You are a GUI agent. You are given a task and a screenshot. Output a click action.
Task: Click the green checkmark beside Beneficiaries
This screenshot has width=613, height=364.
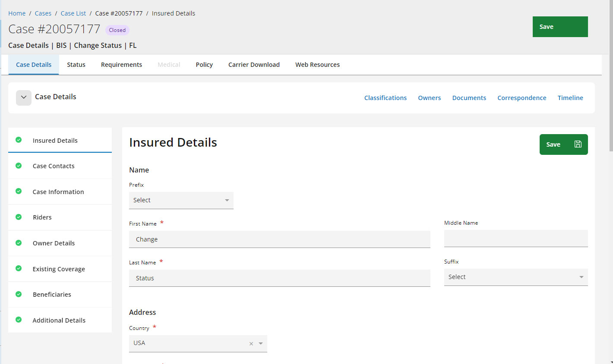point(19,294)
